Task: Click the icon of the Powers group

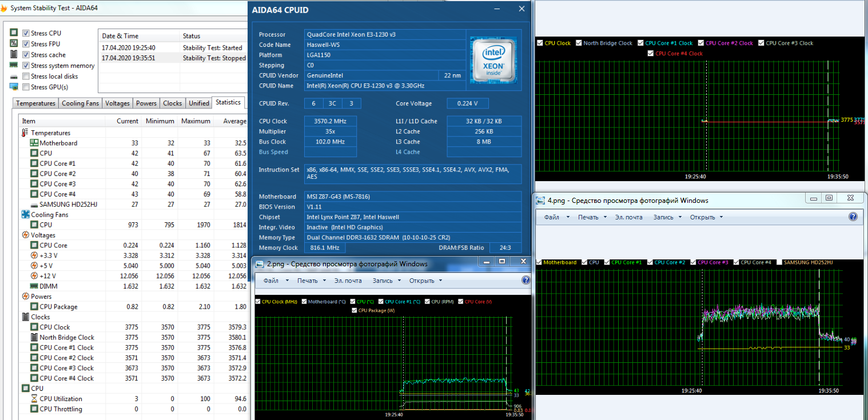Action: coord(25,297)
